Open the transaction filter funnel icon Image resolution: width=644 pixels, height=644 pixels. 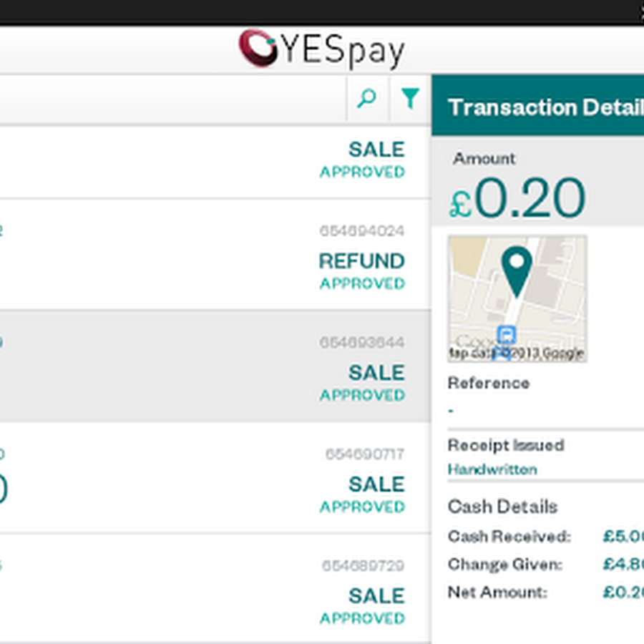click(x=410, y=99)
